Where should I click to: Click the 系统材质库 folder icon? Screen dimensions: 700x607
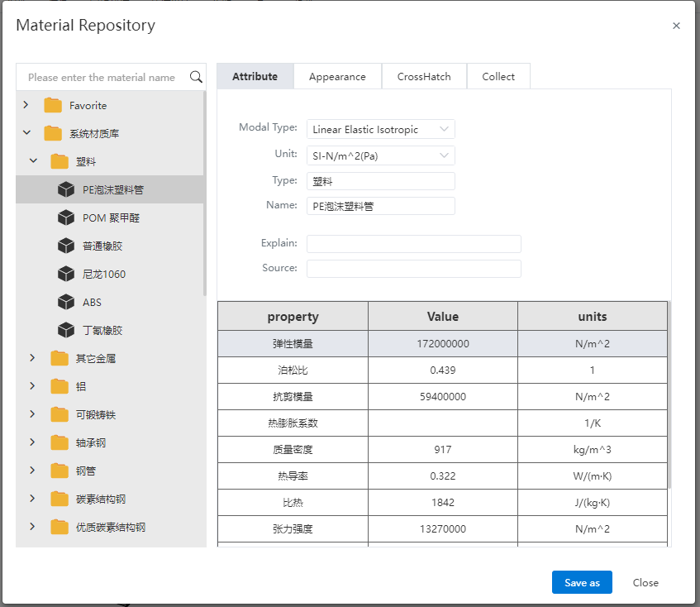pos(53,133)
